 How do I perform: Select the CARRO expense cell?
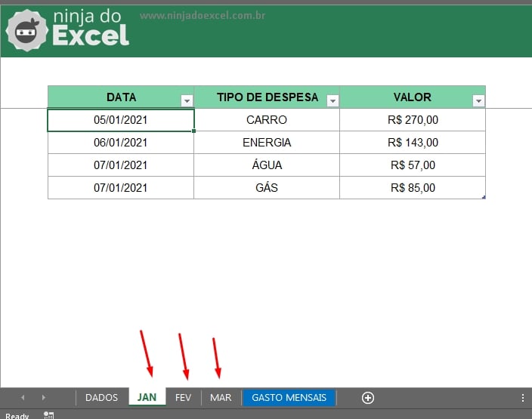[267, 120]
